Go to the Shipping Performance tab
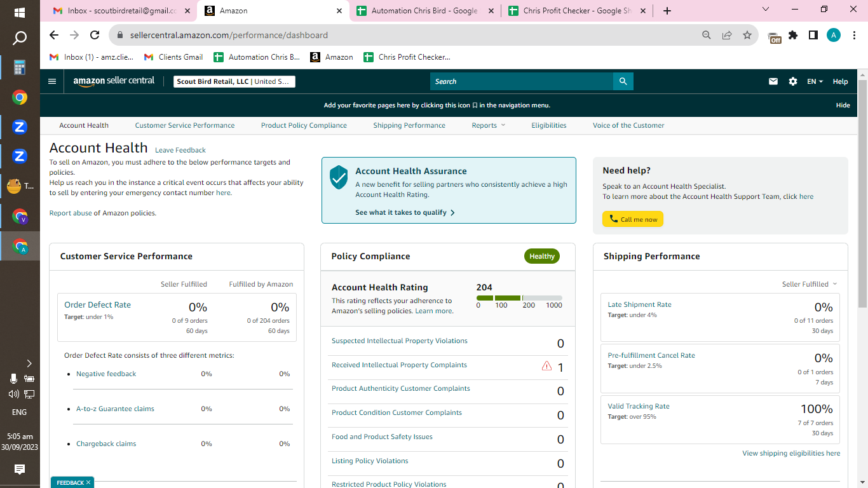Image resolution: width=868 pixels, height=488 pixels. pyautogui.click(x=409, y=125)
